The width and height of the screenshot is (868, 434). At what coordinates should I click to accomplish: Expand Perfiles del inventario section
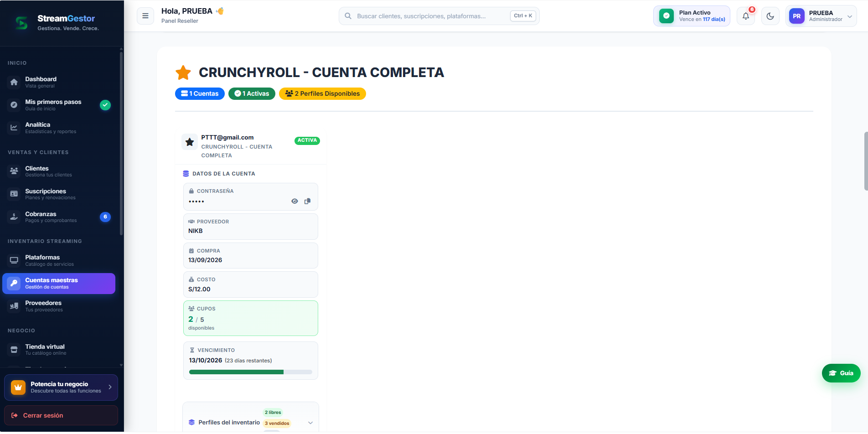pos(310,423)
